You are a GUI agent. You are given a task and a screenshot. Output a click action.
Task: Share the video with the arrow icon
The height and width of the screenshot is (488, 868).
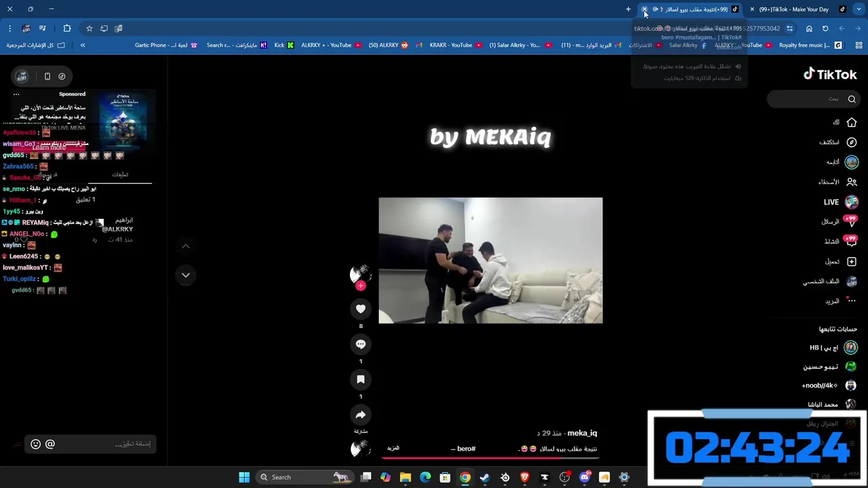click(361, 415)
